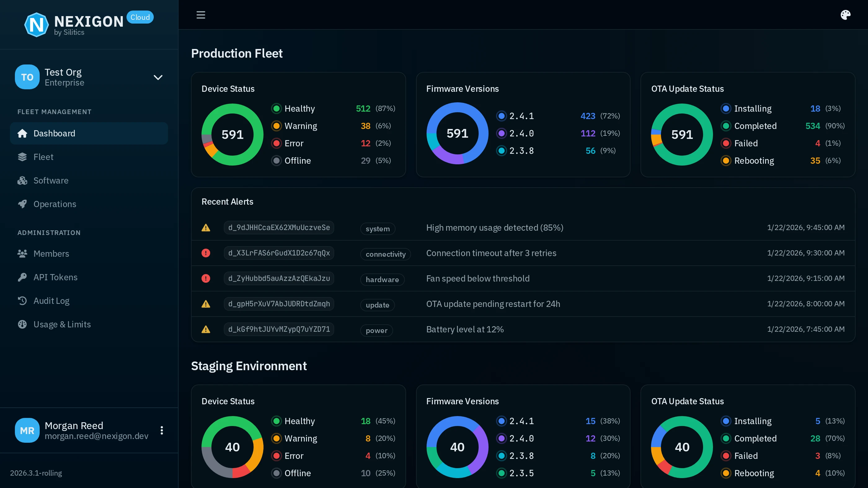Screen dimensions: 868x488
Task: Click 'Connection timeout after 3 retries' message
Action: tap(491, 253)
